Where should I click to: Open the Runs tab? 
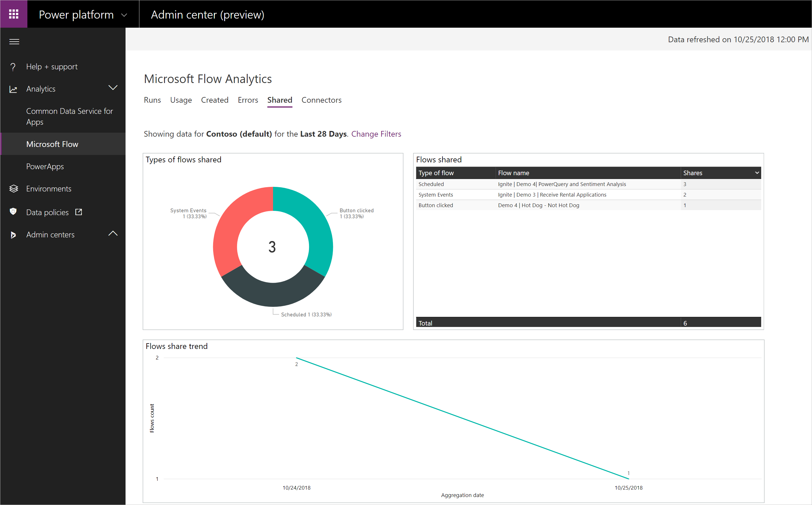tap(152, 100)
